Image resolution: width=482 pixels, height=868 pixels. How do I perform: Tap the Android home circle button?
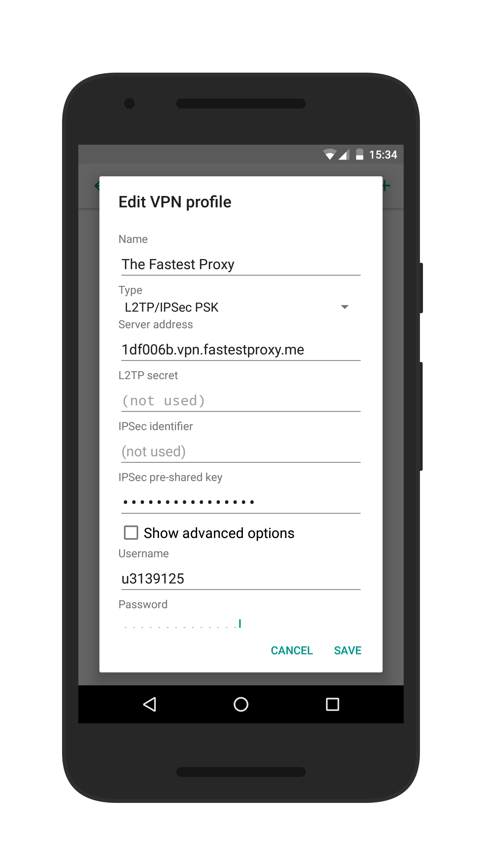point(241,704)
